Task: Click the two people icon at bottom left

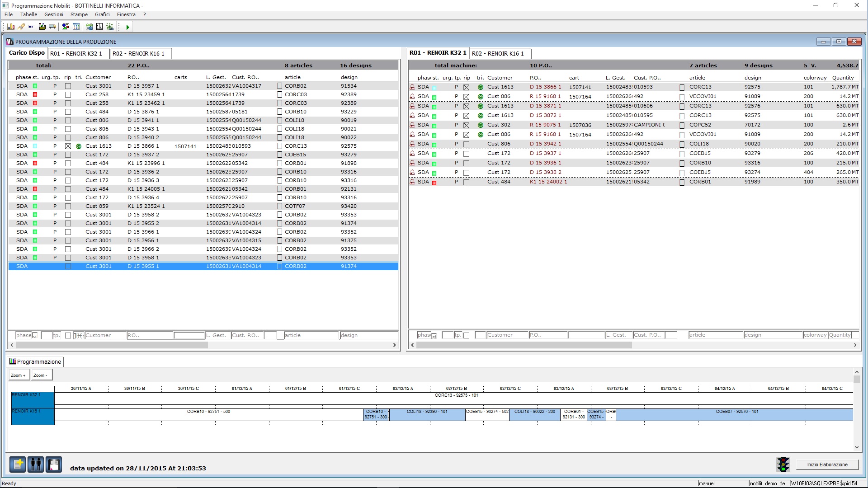Action: 36,464
